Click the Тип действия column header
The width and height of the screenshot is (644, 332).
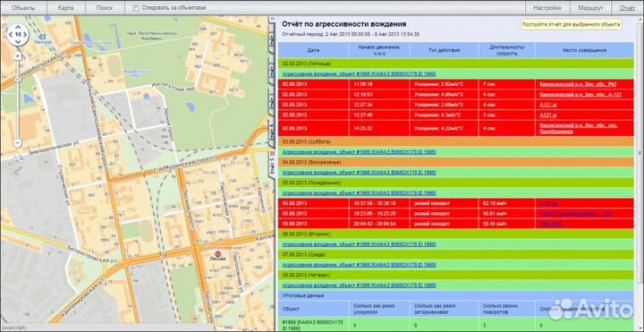[x=444, y=50]
